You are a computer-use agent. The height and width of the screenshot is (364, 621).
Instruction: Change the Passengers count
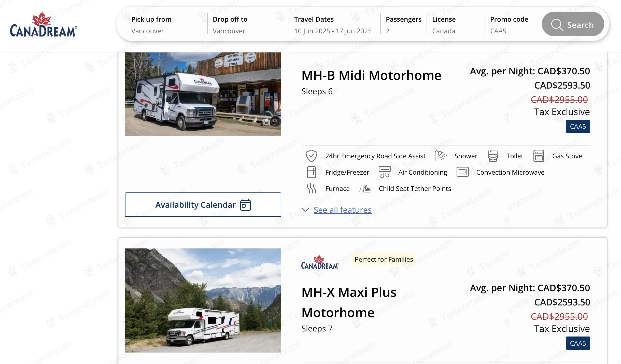(x=403, y=25)
